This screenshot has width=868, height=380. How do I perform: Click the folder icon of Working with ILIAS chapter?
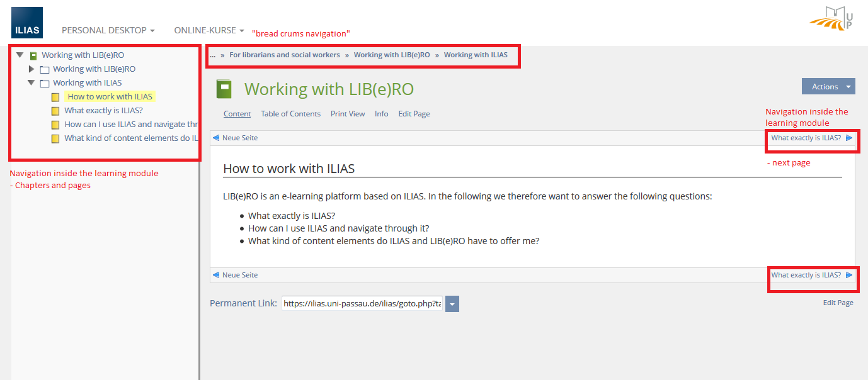pyautogui.click(x=44, y=83)
